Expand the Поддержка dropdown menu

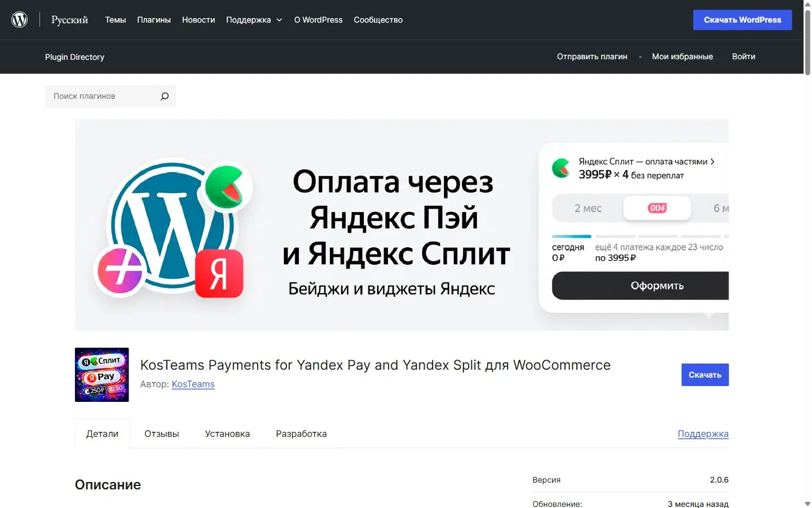pyautogui.click(x=254, y=20)
